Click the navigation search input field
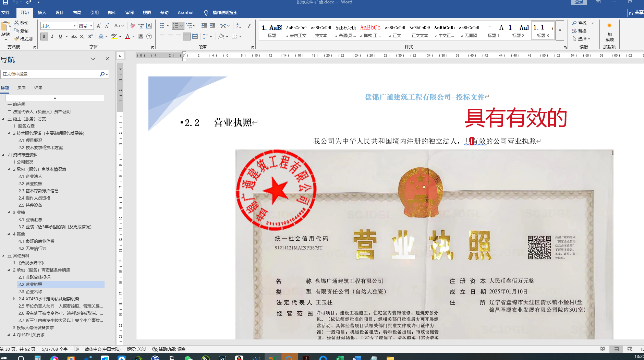Viewport: 644px width, 360px height. point(50,74)
